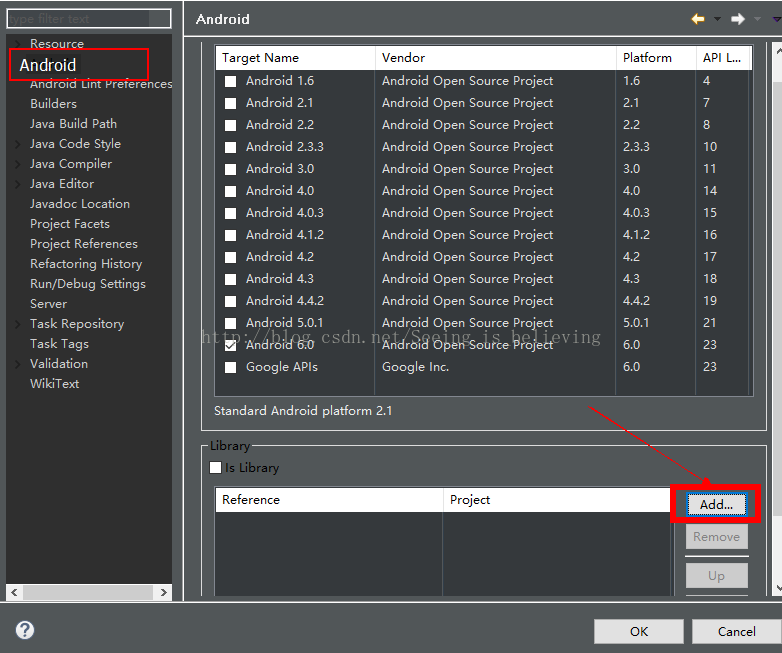This screenshot has height=653, width=782.
Task: Check the Android 2.3.3 target checkbox
Action: tap(230, 147)
